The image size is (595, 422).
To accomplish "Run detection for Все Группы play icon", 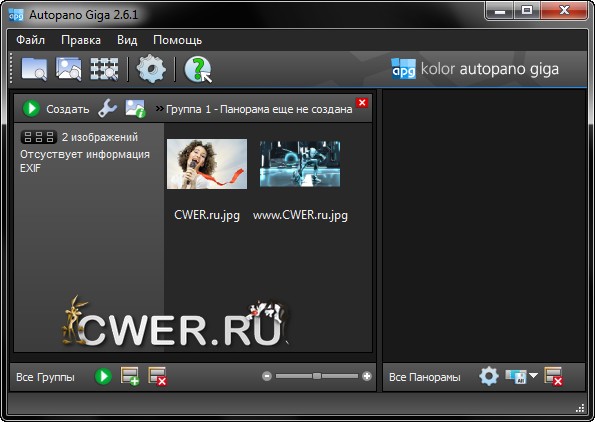I will (103, 376).
